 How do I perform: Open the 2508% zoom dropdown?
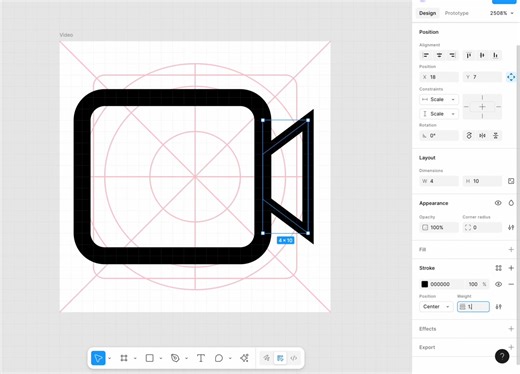tap(501, 13)
